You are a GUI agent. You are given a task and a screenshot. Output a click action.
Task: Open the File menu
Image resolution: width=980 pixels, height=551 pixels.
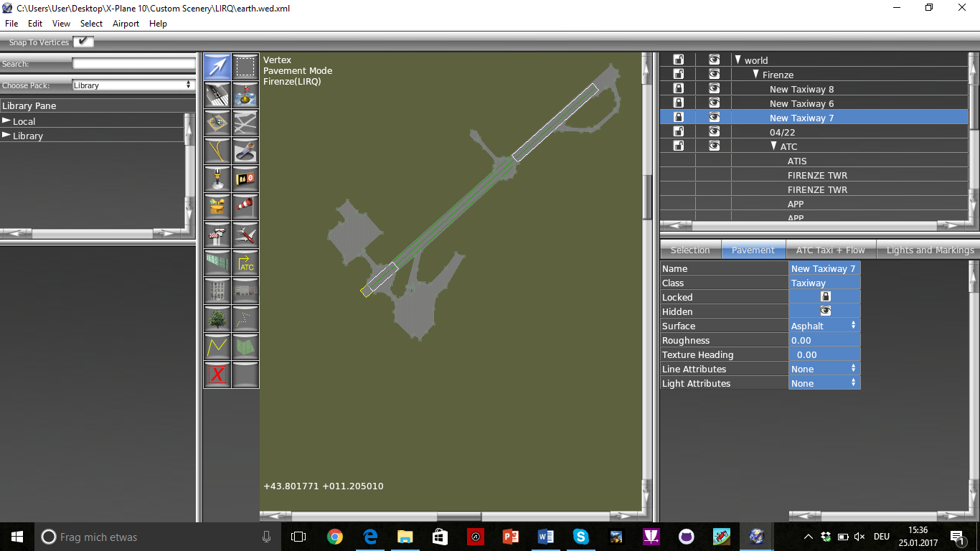11,24
